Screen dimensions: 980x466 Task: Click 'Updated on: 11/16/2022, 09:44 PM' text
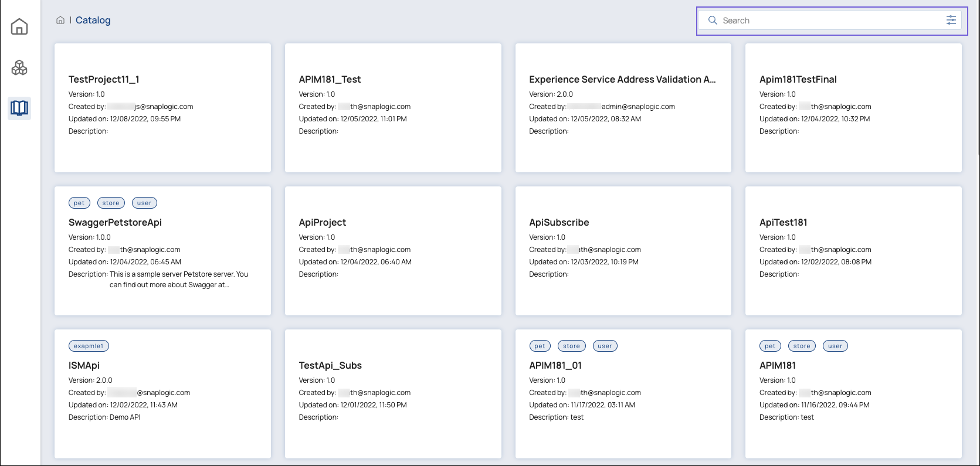[x=814, y=405]
